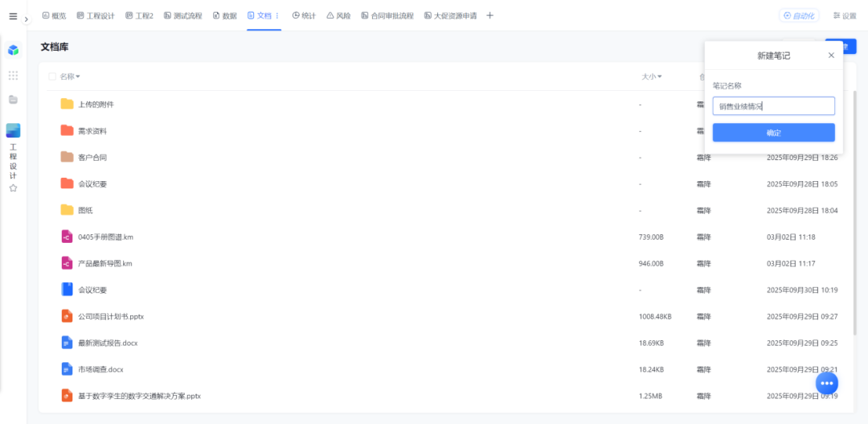Image resolution: width=868 pixels, height=424 pixels.
Task: Open the 客户合同 folder icon
Action: (x=67, y=157)
